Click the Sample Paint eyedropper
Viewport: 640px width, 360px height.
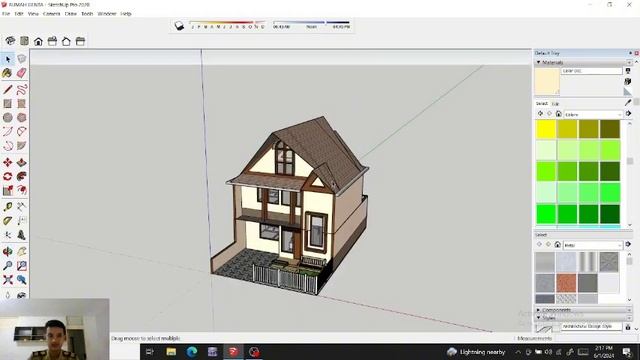click(628, 103)
